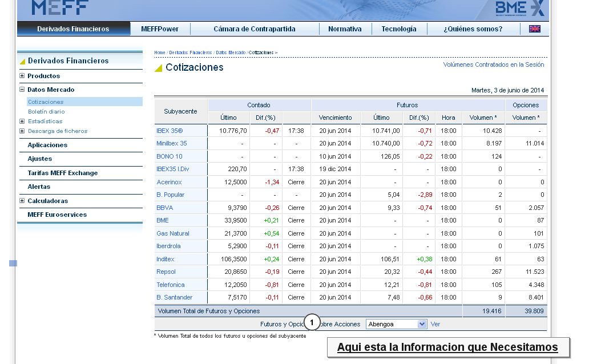Image resolution: width=597 pixels, height=364 pixels.
Task: Click Datos Mercado breadcrumb link
Action: click(x=231, y=52)
